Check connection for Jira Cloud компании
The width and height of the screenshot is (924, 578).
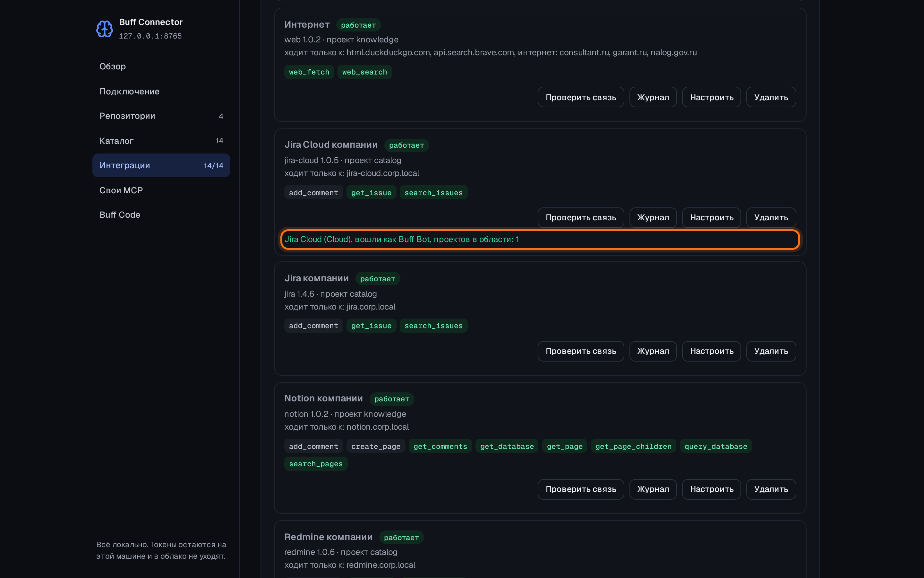[x=581, y=217]
